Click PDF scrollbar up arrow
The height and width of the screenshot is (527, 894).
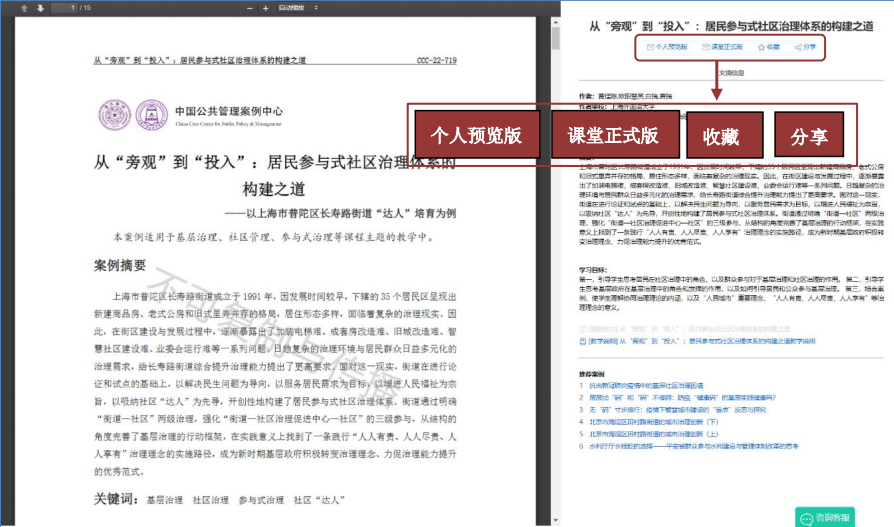(x=555, y=22)
